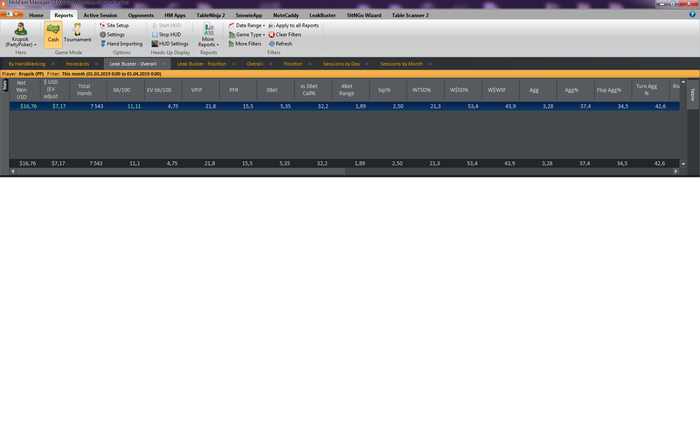Open the Krupsik (PartyPoker) hero selector

click(21, 35)
